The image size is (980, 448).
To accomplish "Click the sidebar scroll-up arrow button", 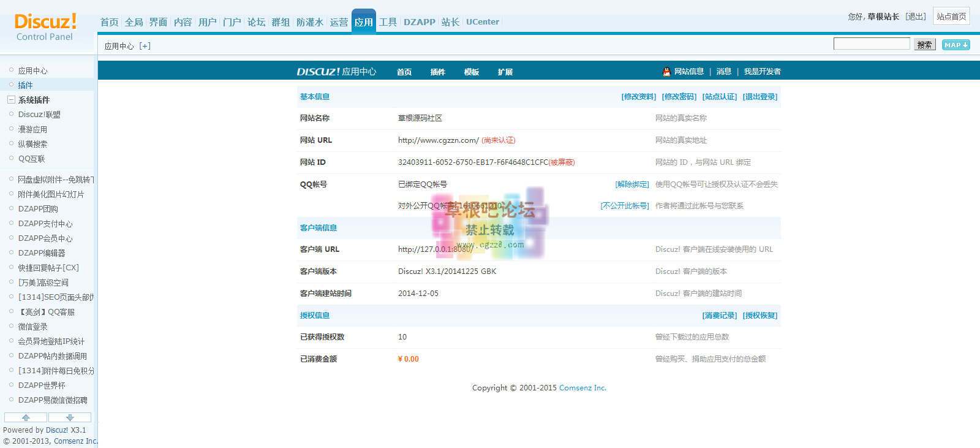I will pyautogui.click(x=26, y=417).
